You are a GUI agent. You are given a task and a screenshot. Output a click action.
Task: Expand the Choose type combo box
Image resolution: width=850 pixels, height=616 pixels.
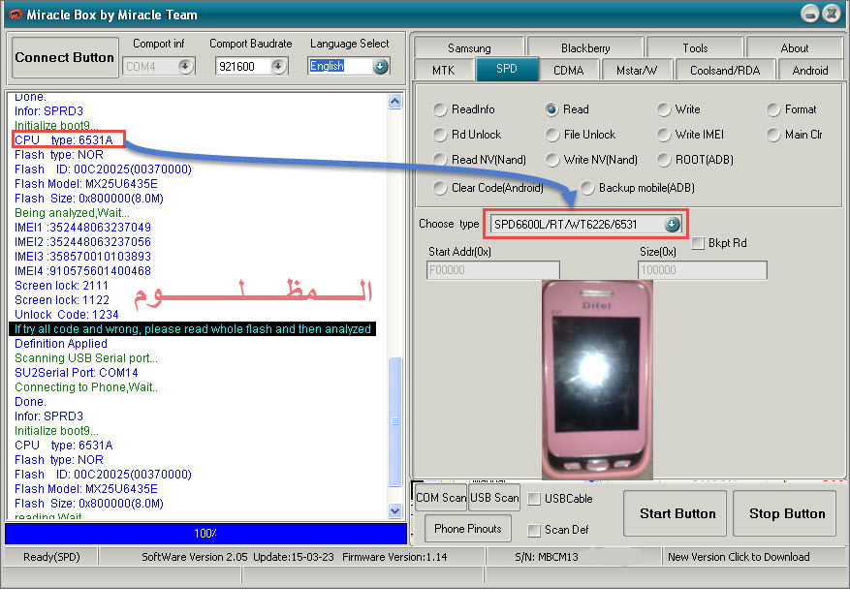(x=673, y=224)
